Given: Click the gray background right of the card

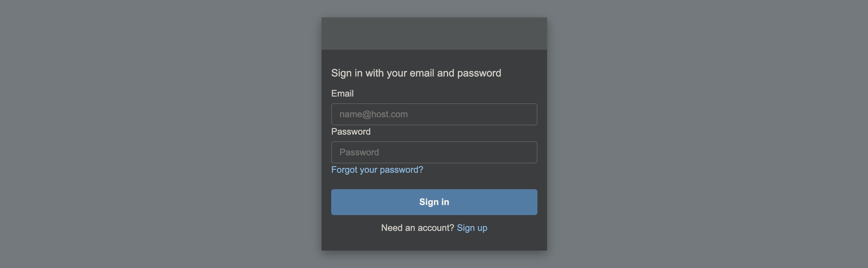Looking at the screenshot, I should pos(708,134).
